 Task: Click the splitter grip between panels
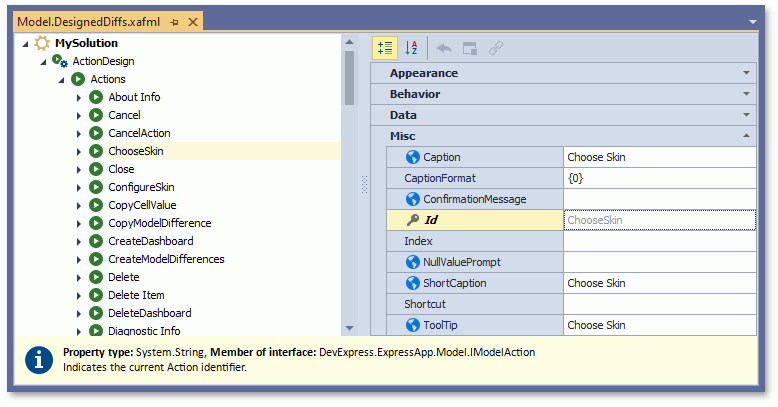tap(364, 184)
